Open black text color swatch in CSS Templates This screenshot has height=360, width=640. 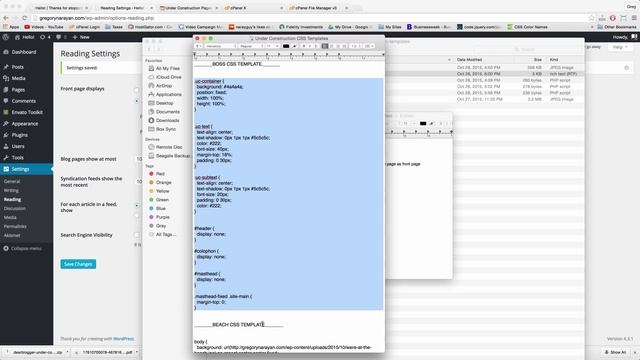pyautogui.click(x=286, y=46)
